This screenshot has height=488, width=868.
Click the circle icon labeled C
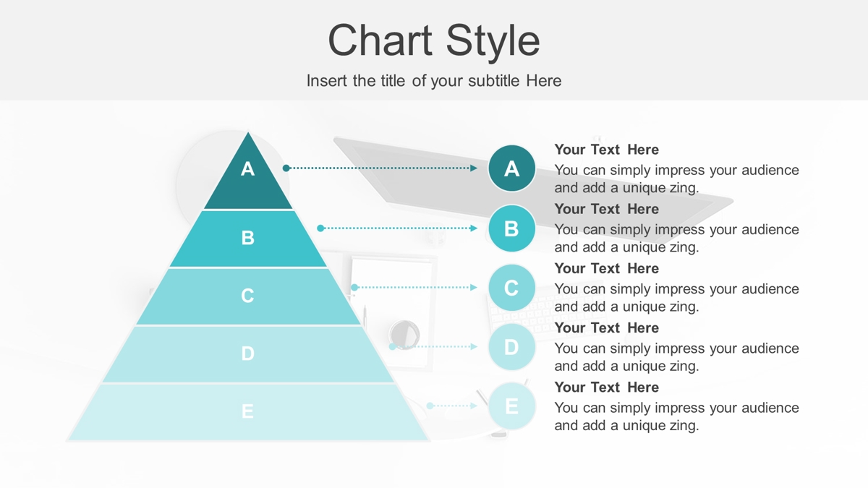pos(511,288)
